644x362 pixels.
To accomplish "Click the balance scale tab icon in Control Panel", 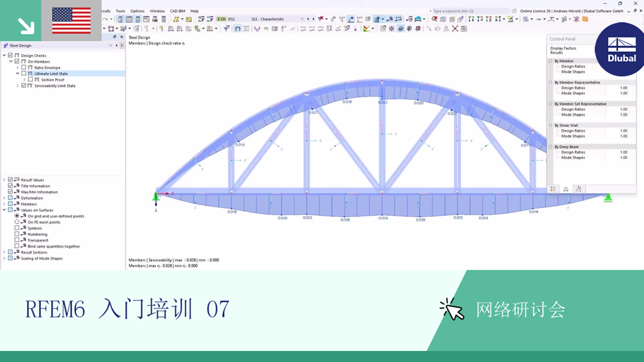I will [565, 189].
